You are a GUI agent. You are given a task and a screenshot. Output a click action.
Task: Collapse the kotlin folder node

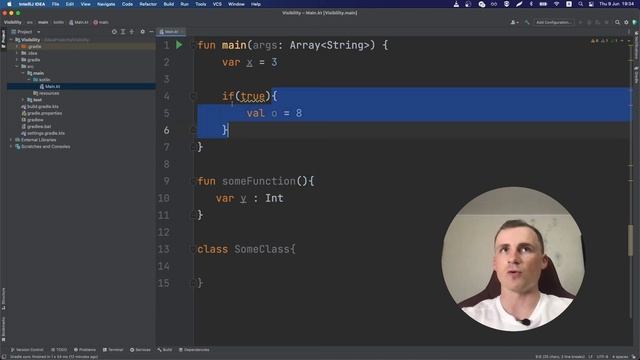pos(29,80)
